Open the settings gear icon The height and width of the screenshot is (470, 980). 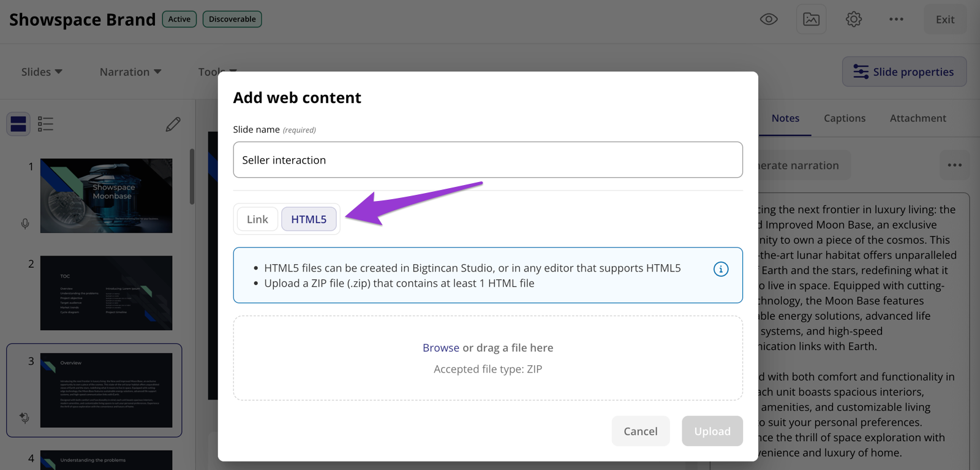[x=854, y=19]
